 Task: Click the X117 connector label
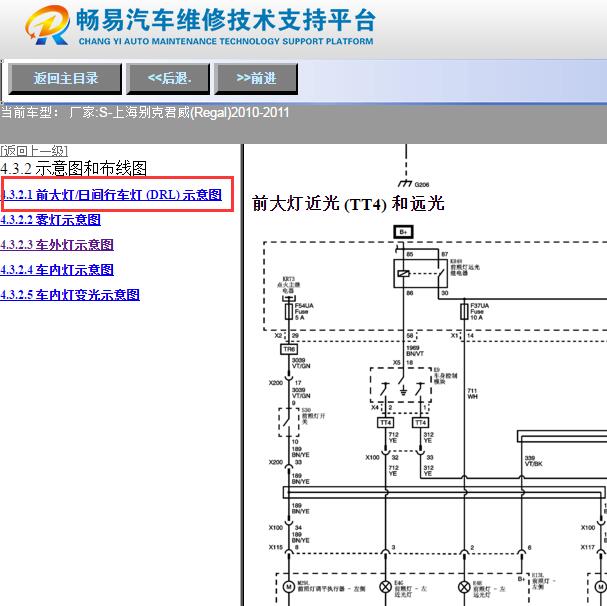tap(588, 547)
